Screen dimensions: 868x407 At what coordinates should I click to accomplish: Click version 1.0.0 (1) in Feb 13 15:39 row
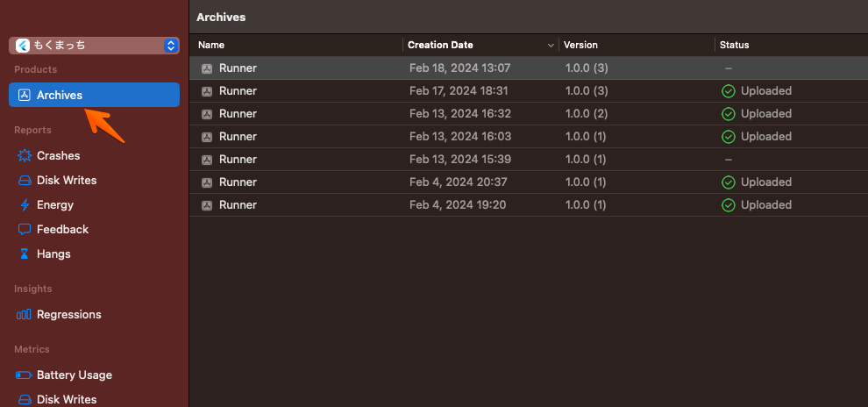tap(586, 159)
